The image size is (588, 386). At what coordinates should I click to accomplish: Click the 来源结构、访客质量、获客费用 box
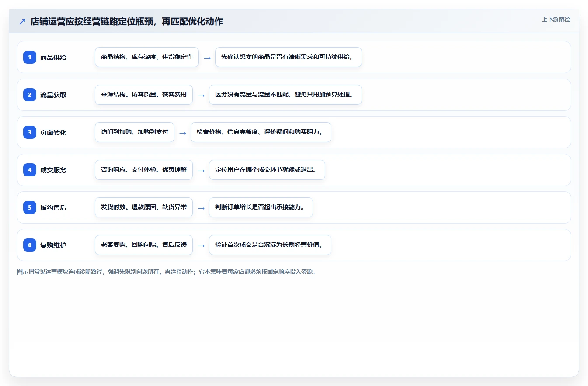[144, 95]
